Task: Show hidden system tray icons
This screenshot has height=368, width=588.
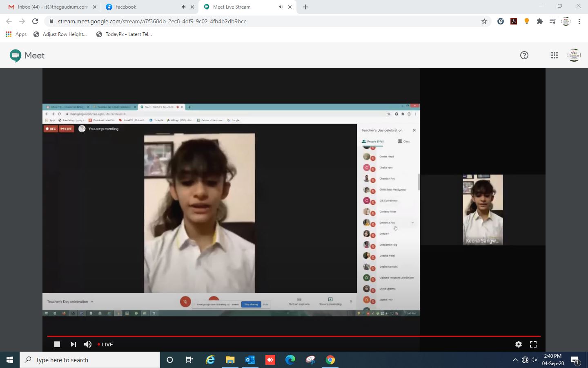Action: (x=515, y=360)
